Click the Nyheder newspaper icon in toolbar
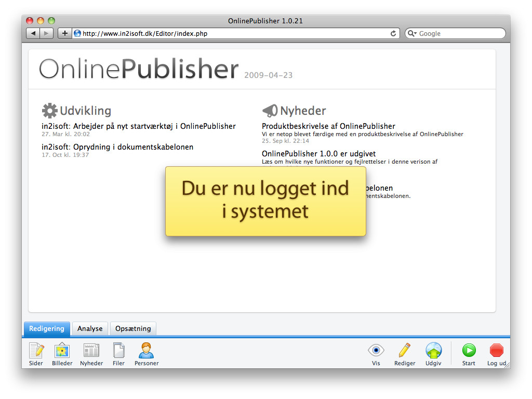 tap(91, 351)
